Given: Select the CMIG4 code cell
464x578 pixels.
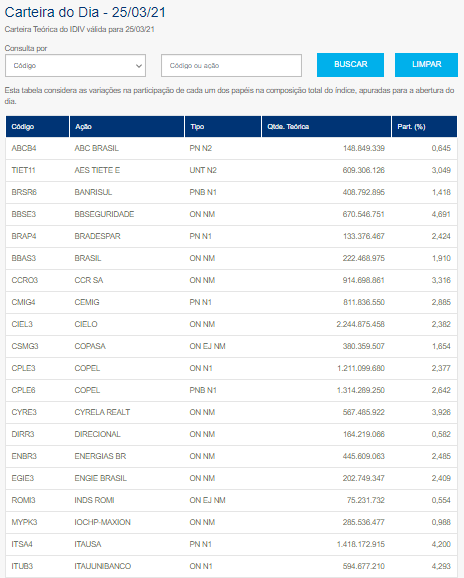Looking at the screenshot, I should 23,302.
